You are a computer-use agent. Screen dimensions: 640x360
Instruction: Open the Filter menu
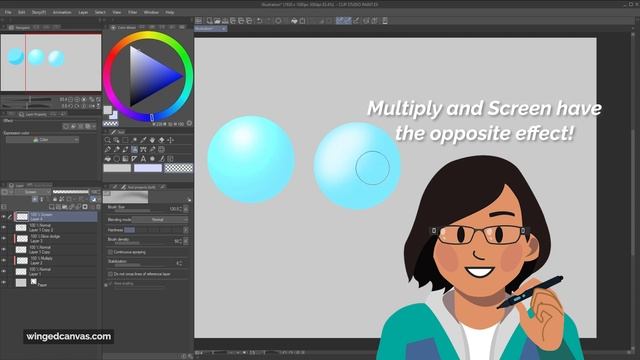click(133, 12)
